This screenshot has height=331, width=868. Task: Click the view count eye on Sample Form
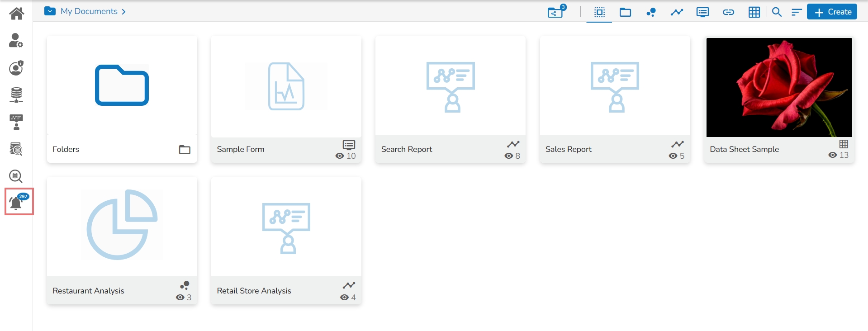click(x=340, y=156)
